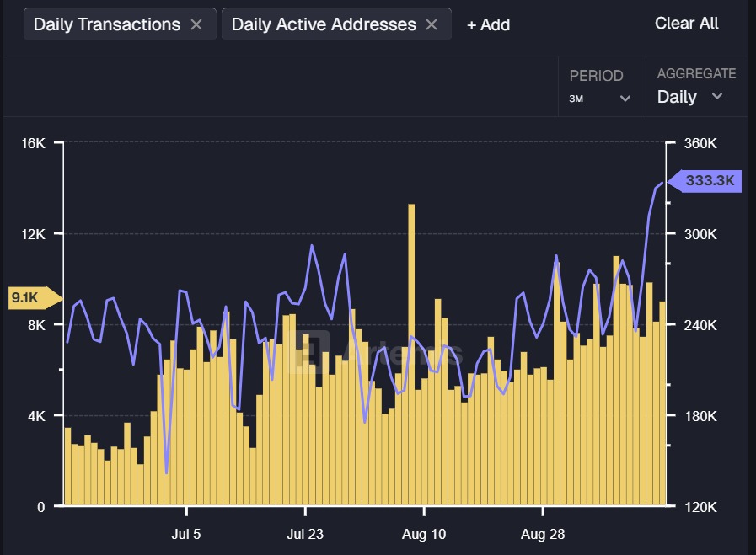Click the Daily aggregate value text
Viewport: 756px width, 555px height.
(x=677, y=97)
